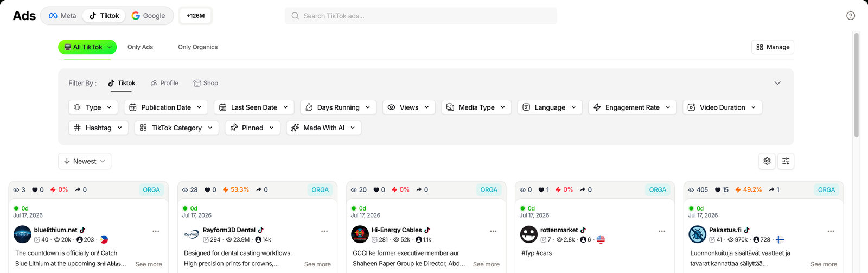Click the page vertical scrollbar

click(856, 85)
